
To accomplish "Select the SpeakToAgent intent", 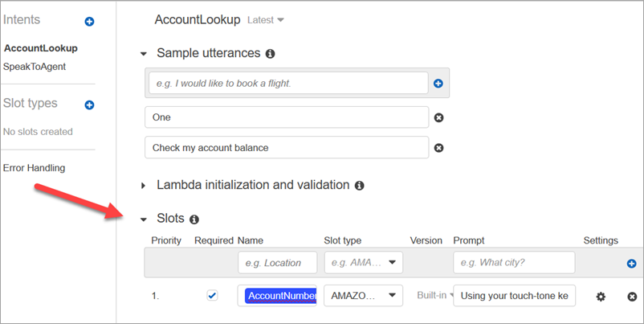I will [35, 67].
